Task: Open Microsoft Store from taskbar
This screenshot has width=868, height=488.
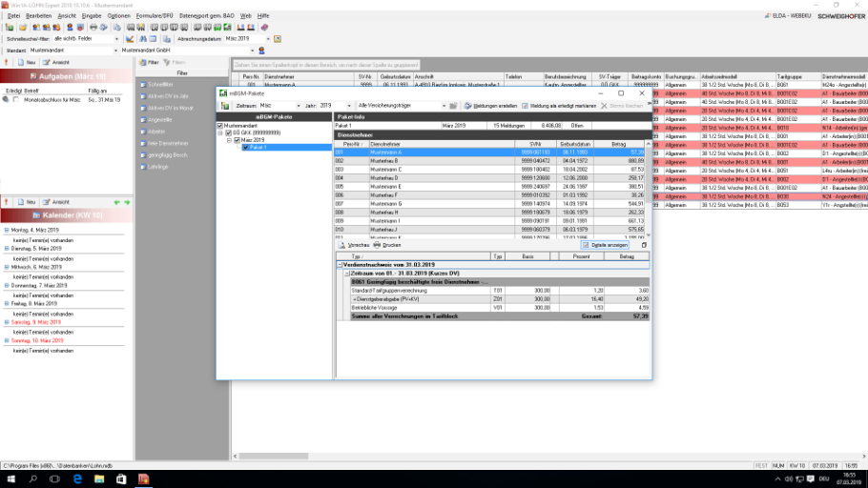Action: click(x=121, y=479)
